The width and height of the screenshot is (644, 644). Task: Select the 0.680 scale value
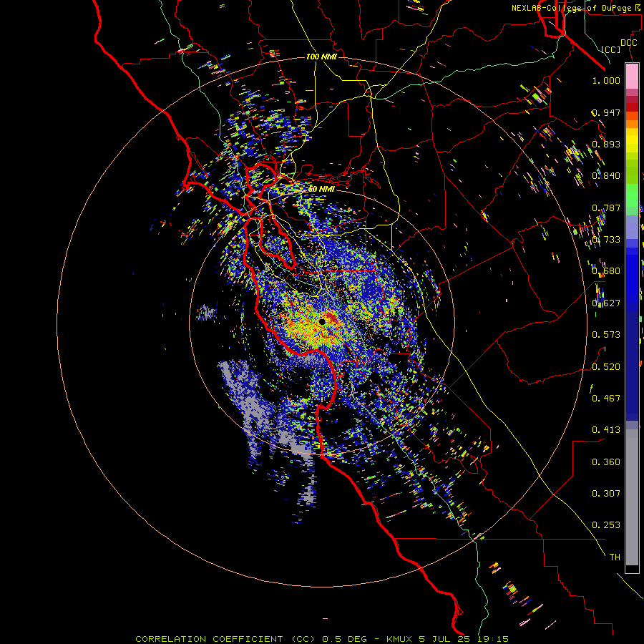606,271
